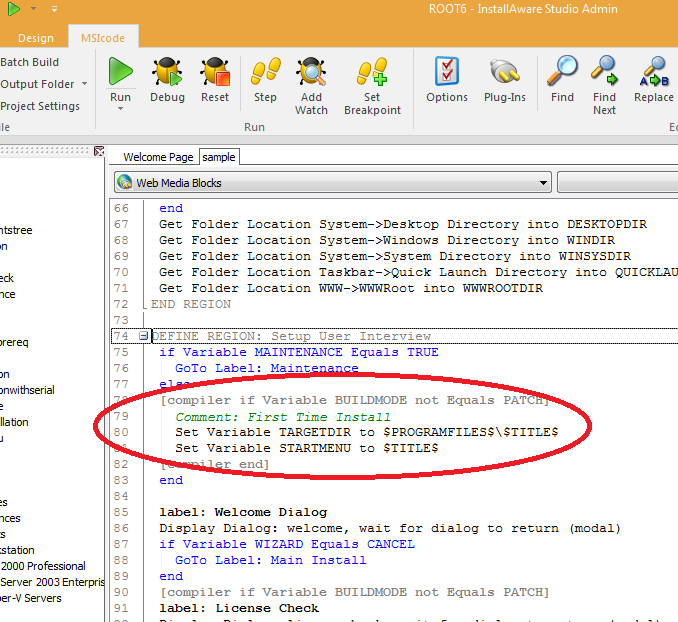Click the Replace A-to-B icon
Screen dimensions: 678x622
pos(654,71)
